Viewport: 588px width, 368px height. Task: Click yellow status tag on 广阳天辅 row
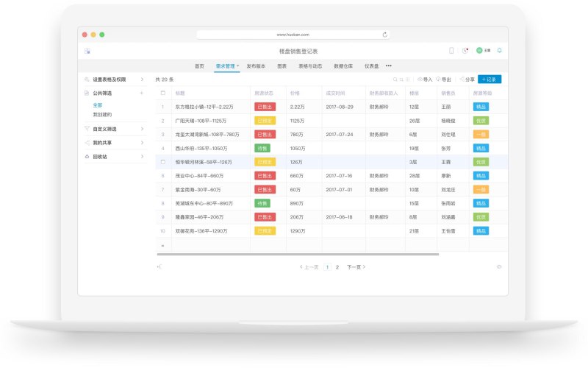tap(265, 121)
